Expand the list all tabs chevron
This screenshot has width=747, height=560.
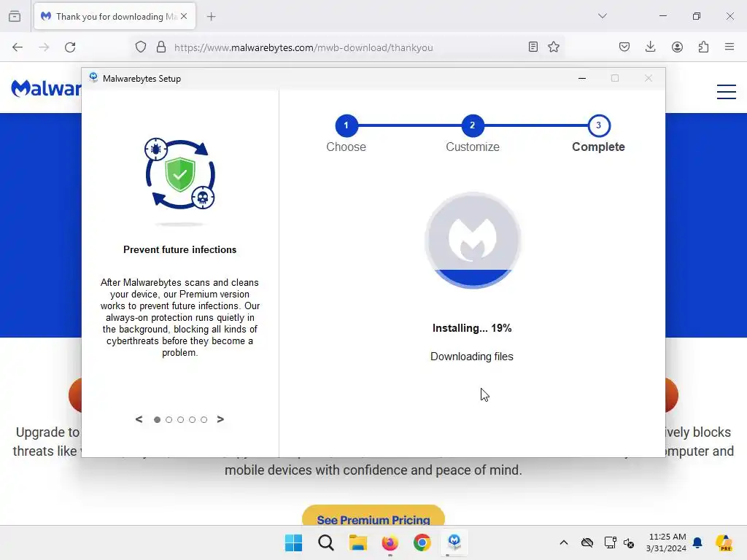(603, 16)
